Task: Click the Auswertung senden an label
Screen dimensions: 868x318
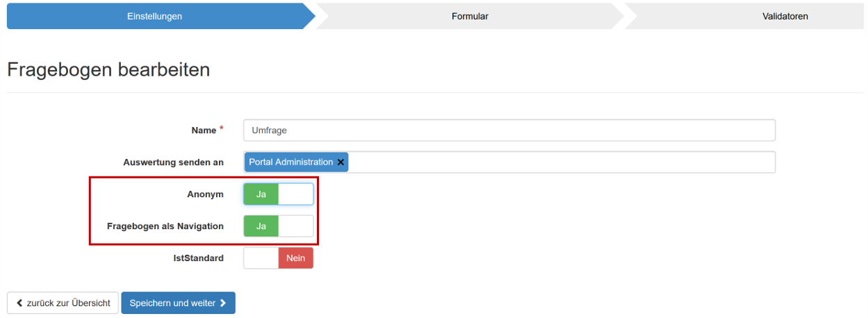Action: click(x=173, y=162)
